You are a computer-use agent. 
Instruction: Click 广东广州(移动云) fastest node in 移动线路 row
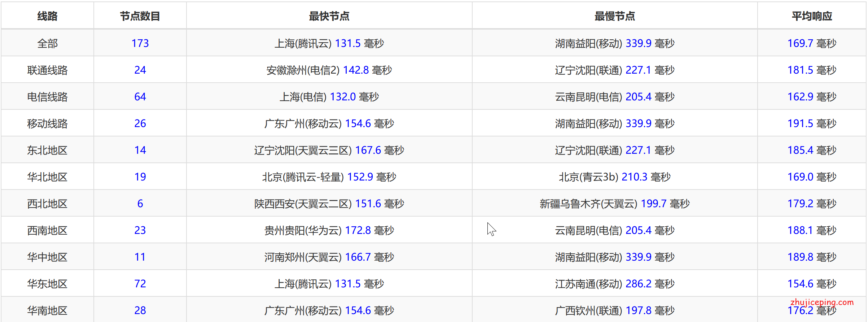click(329, 123)
